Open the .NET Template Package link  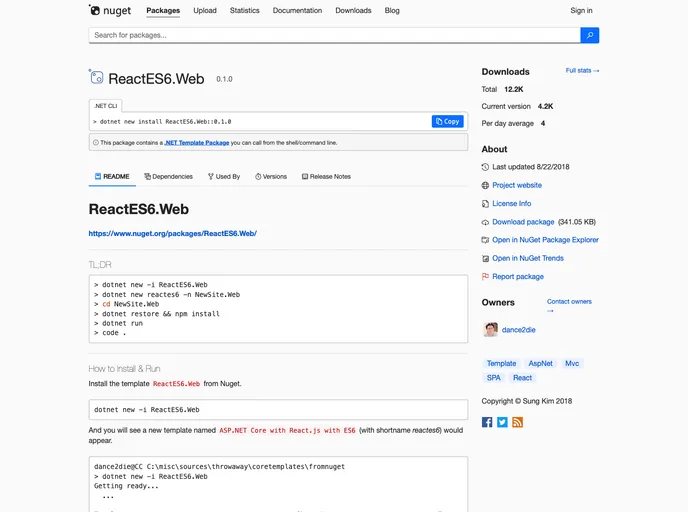tap(197, 143)
